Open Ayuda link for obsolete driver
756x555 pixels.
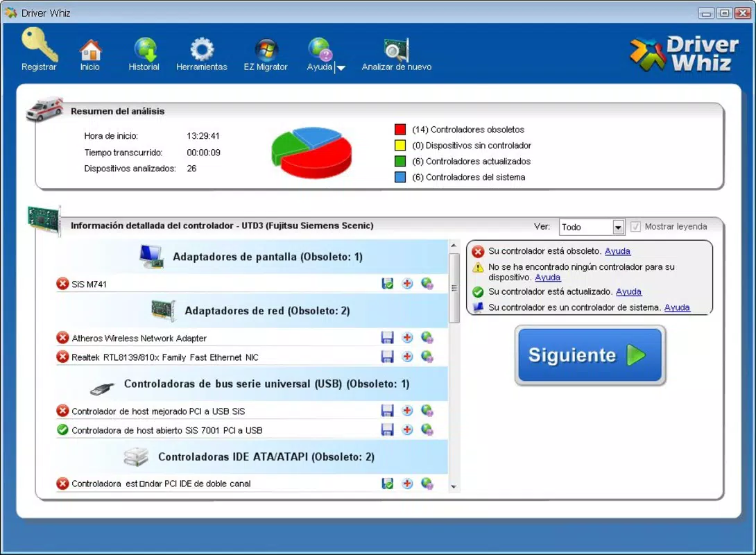[617, 251]
